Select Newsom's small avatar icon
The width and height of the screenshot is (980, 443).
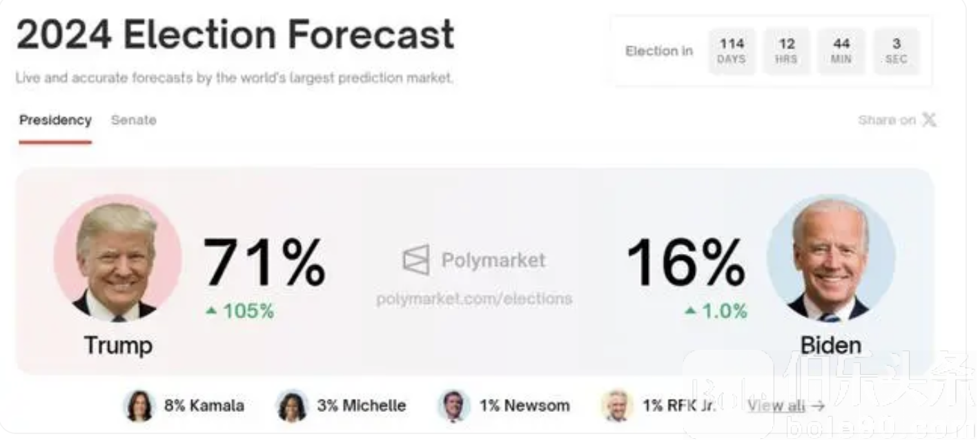coord(454,406)
